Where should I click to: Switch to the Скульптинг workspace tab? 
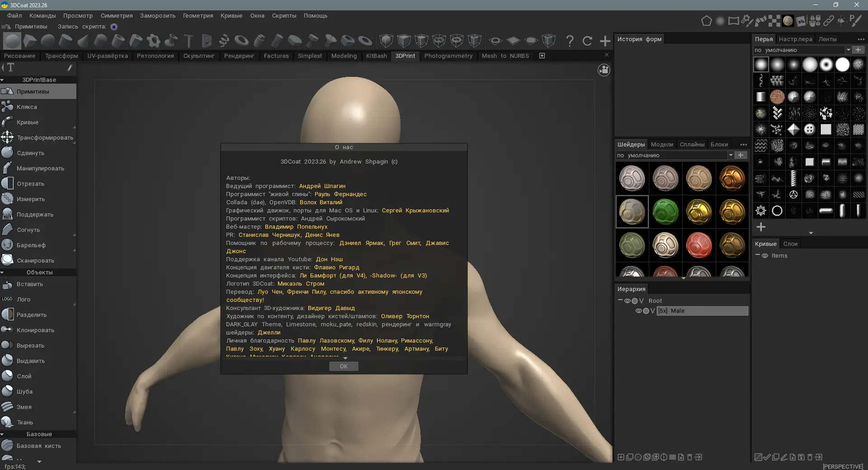pos(199,56)
